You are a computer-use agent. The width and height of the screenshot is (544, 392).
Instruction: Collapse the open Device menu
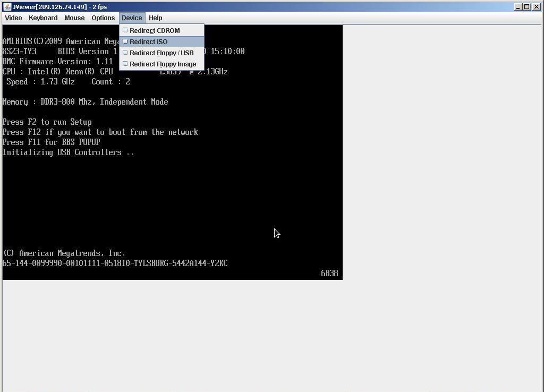[x=132, y=18]
